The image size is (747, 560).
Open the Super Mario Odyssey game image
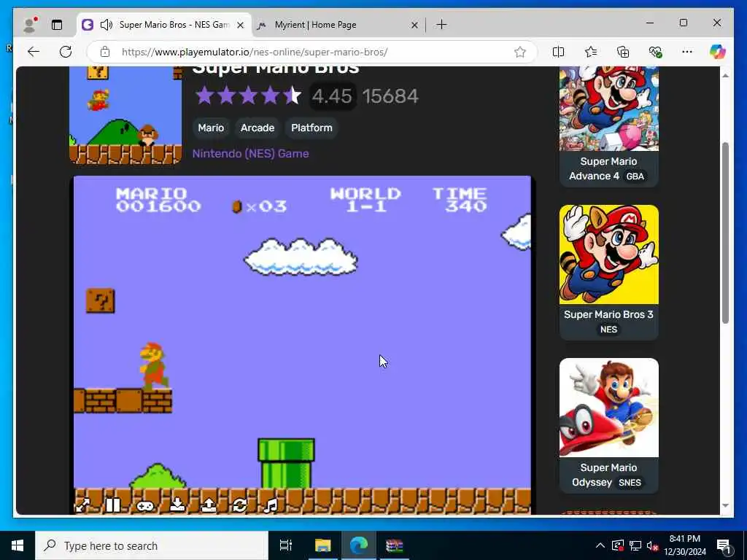pos(609,408)
